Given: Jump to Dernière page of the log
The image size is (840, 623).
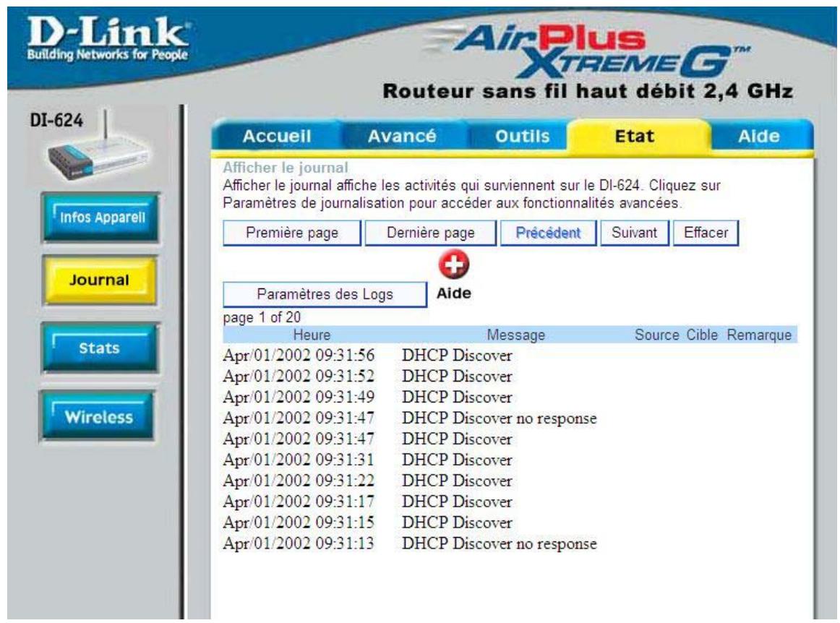Looking at the screenshot, I should [430, 233].
